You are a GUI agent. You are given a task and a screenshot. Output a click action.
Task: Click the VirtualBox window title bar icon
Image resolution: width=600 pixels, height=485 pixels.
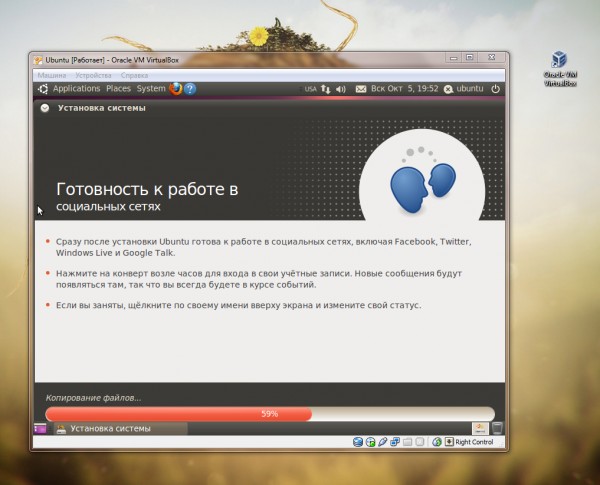[38, 60]
